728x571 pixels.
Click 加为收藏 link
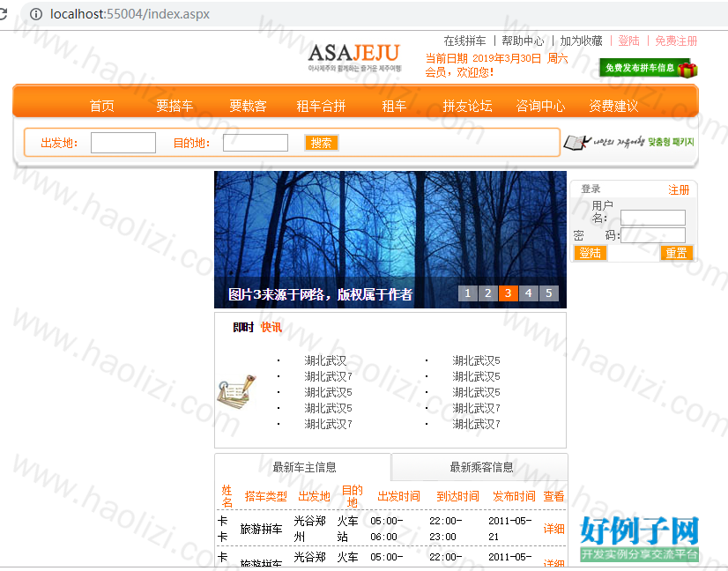click(x=581, y=41)
